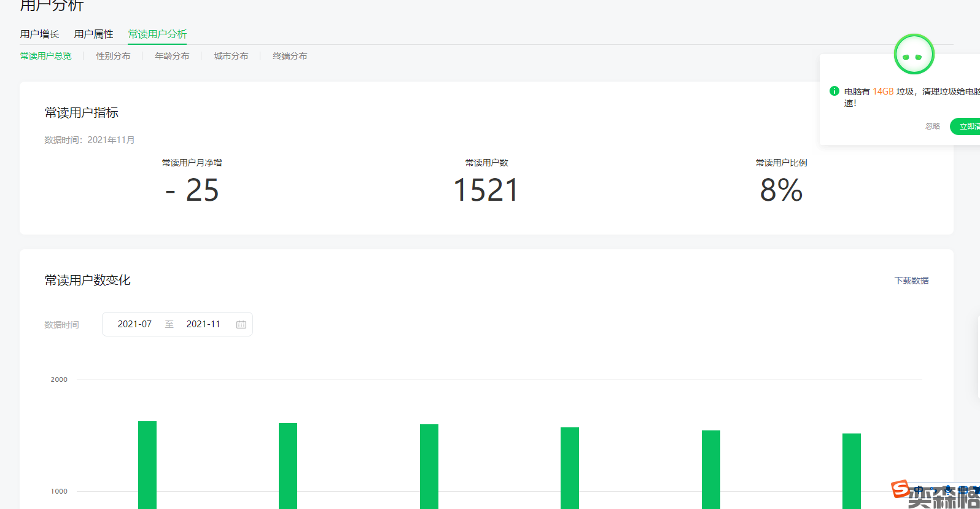The height and width of the screenshot is (509, 980).
Task: Toggle Sogou punctuation mode icon
Action: click(x=932, y=489)
